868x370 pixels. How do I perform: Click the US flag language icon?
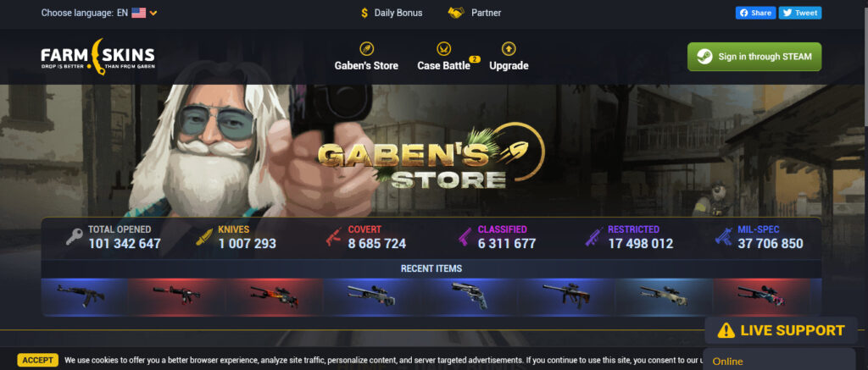click(x=138, y=13)
